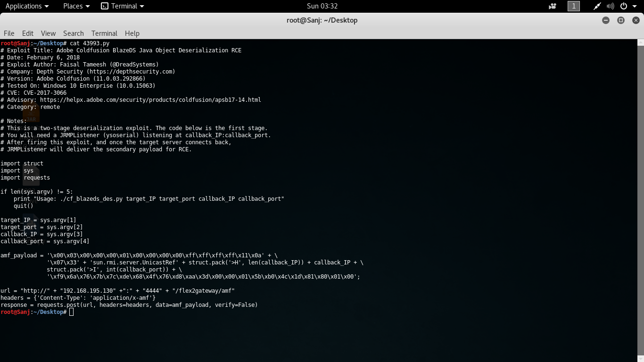This screenshot has height=362, width=644.
Task: Click the terminal's vertical scrollbar
Action: [641, 200]
